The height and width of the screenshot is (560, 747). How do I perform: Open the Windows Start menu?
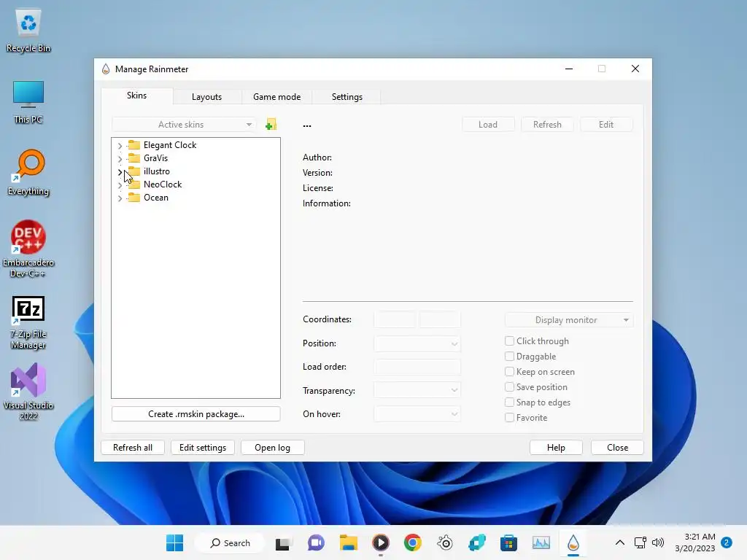click(x=175, y=542)
